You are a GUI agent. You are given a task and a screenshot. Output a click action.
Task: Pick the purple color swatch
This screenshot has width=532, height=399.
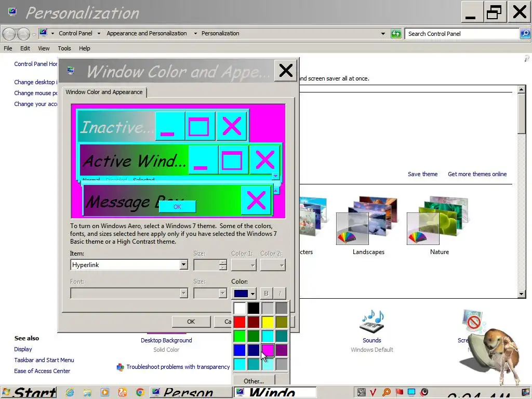(x=282, y=350)
